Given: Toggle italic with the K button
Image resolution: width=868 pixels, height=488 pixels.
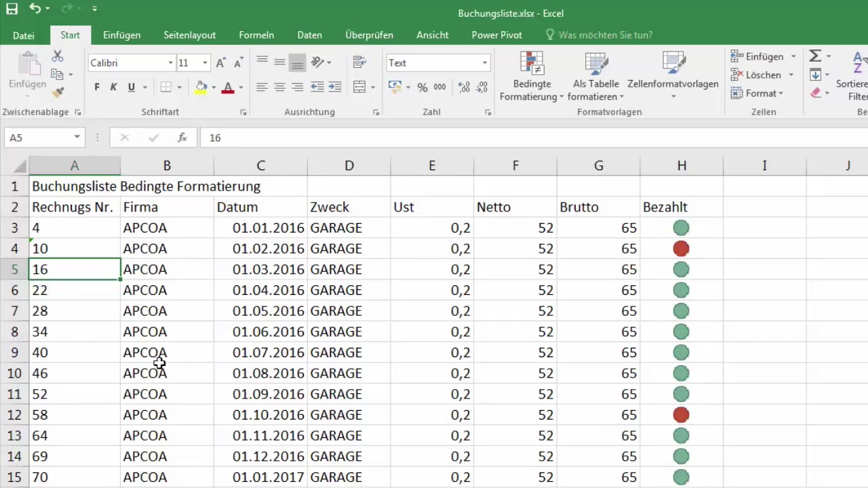Looking at the screenshot, I should click(113, 87).
